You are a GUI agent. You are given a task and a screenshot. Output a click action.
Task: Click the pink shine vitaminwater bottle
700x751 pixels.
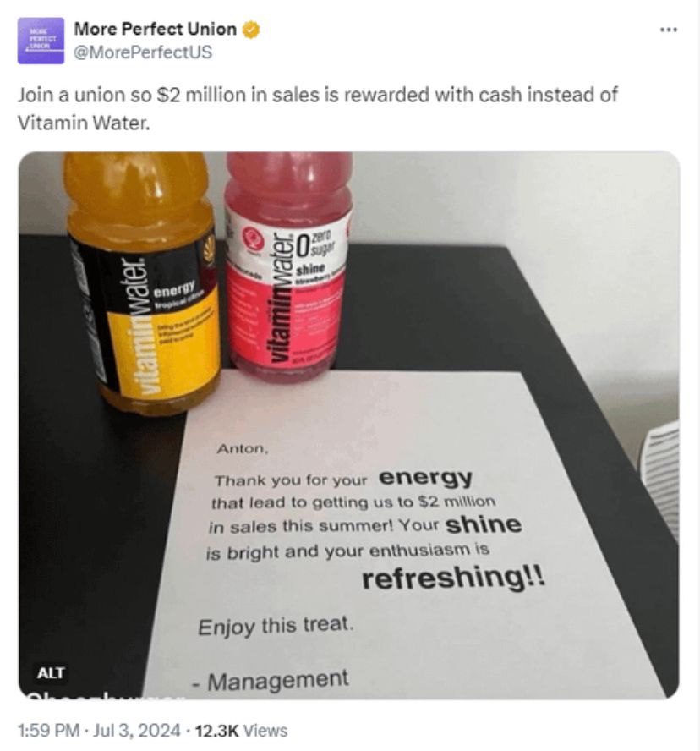click(x=287, y=266)
